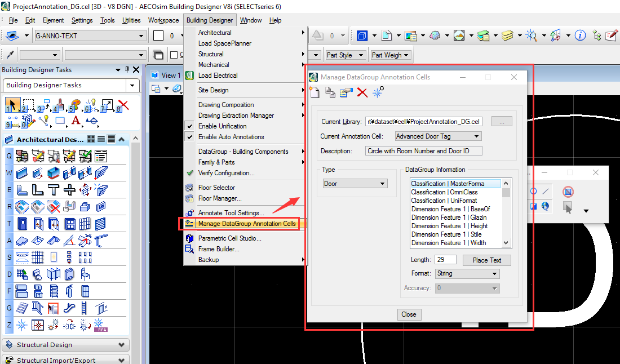Select the door tool in row T
This screenshot has width=620, height=364.
pos(22,224)
